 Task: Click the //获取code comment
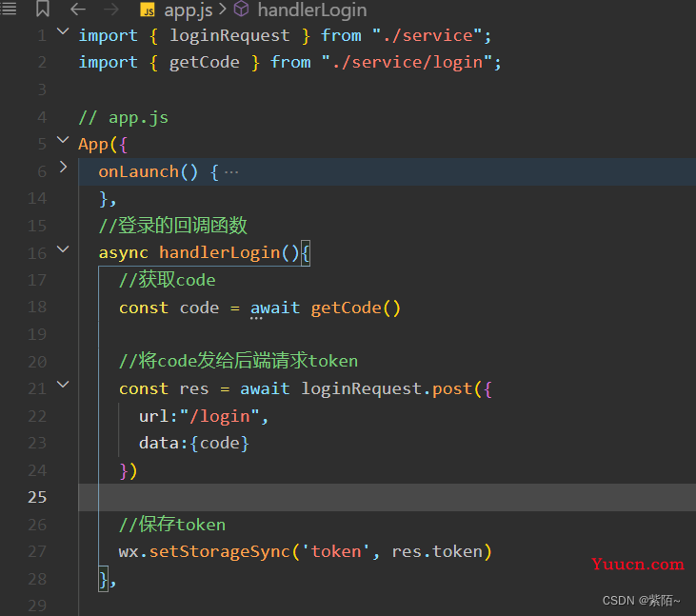(x=167, y=280)
